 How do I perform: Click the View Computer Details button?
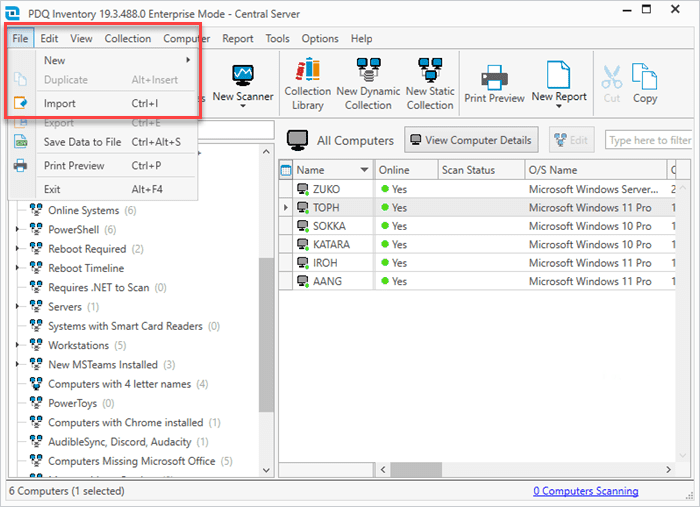471,140
